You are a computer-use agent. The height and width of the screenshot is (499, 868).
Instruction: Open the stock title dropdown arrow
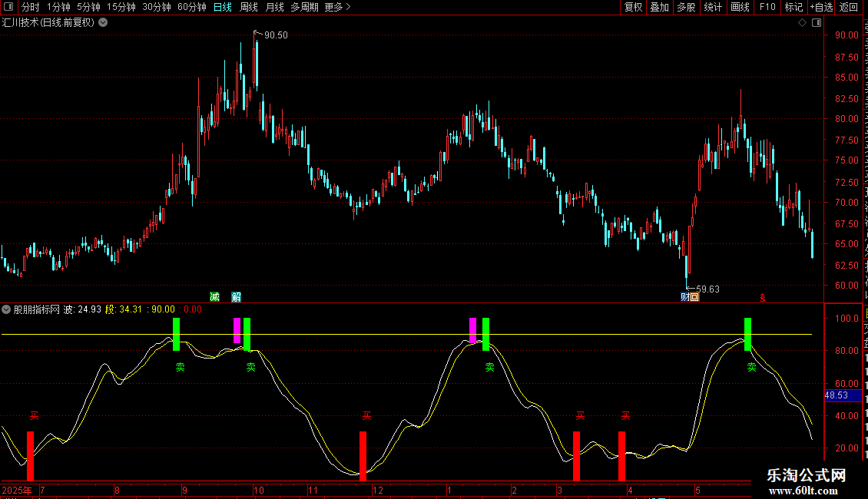tap(103, 23)
